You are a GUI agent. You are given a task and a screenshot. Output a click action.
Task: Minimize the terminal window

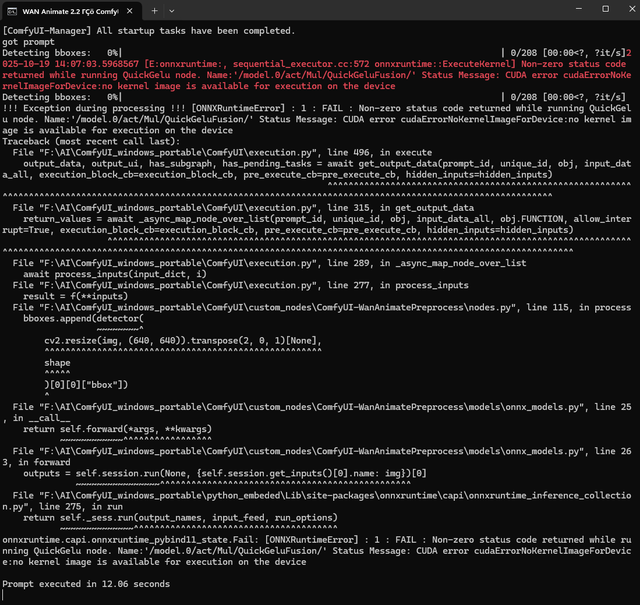click(579, 9)
